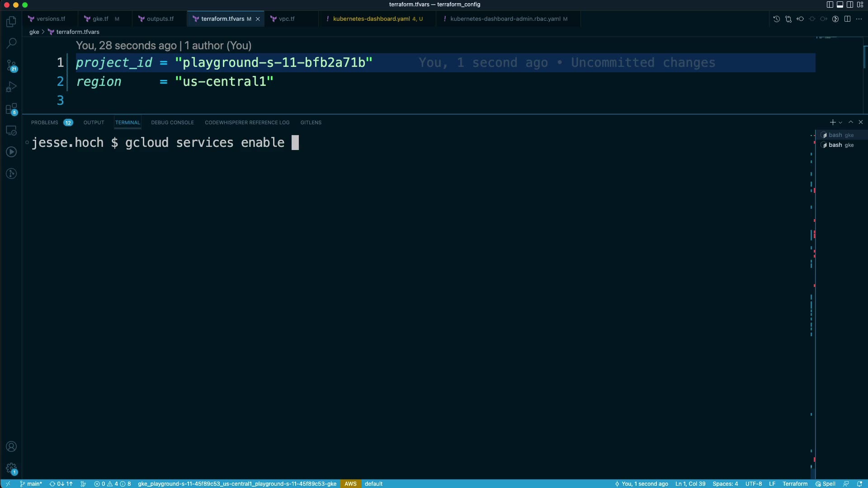Click the GitLens file history icon
Image resolution: width=868 pixels, height=488 pixels.
777,19
